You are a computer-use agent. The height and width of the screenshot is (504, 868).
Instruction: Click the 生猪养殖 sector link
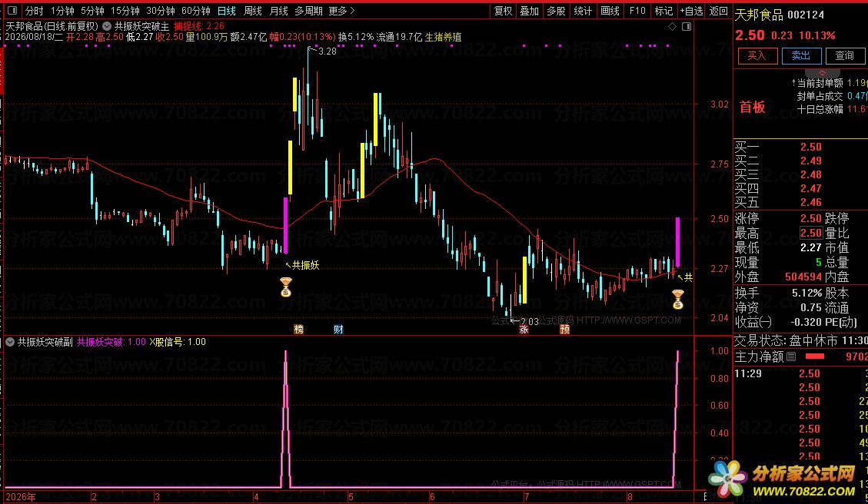pos(443,37)
